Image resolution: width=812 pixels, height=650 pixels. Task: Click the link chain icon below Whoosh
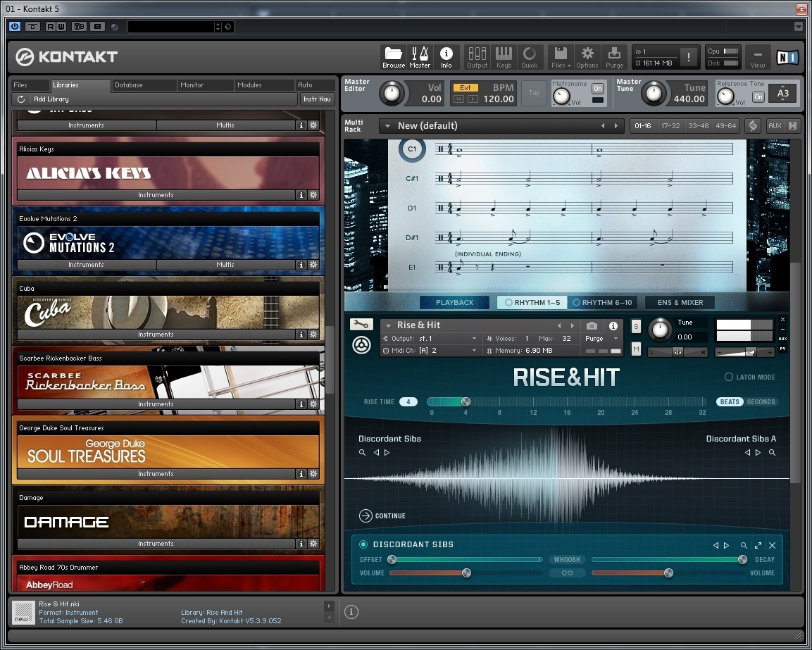(x=567, y=573)
